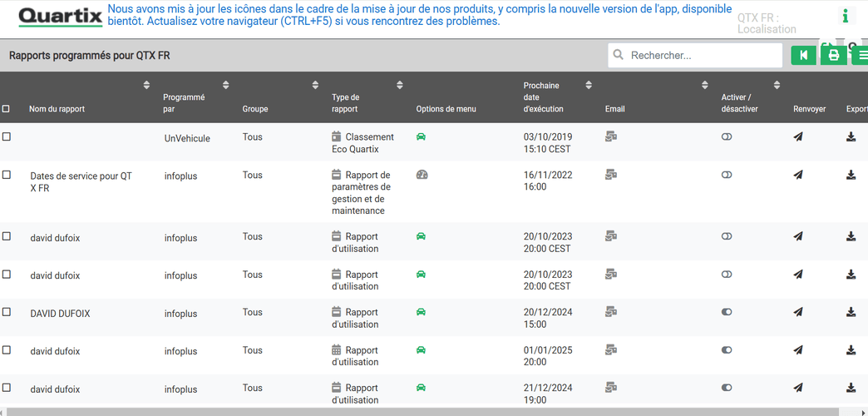Export the report dated 20/12/2024

tap(851, 312)
